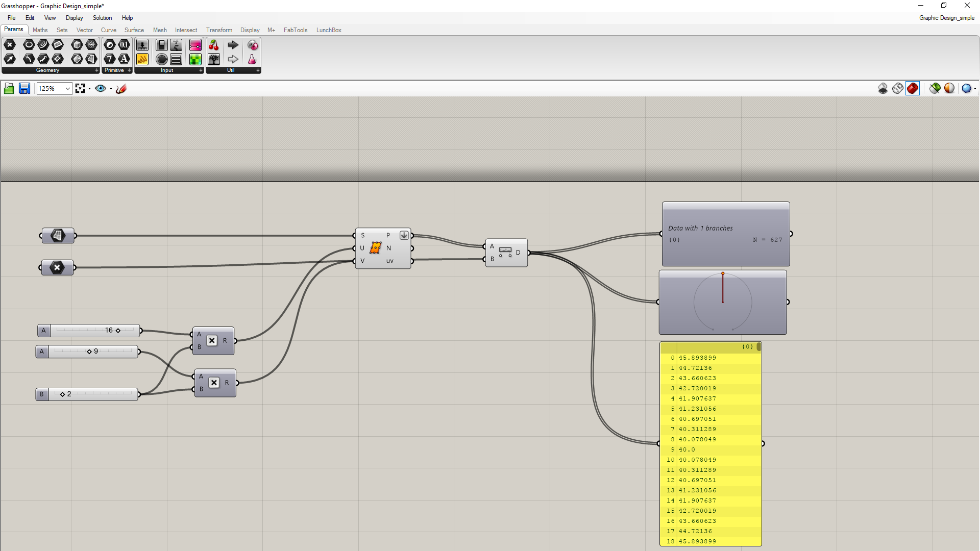Switch to the LunchBox tab

pos(329,30)
